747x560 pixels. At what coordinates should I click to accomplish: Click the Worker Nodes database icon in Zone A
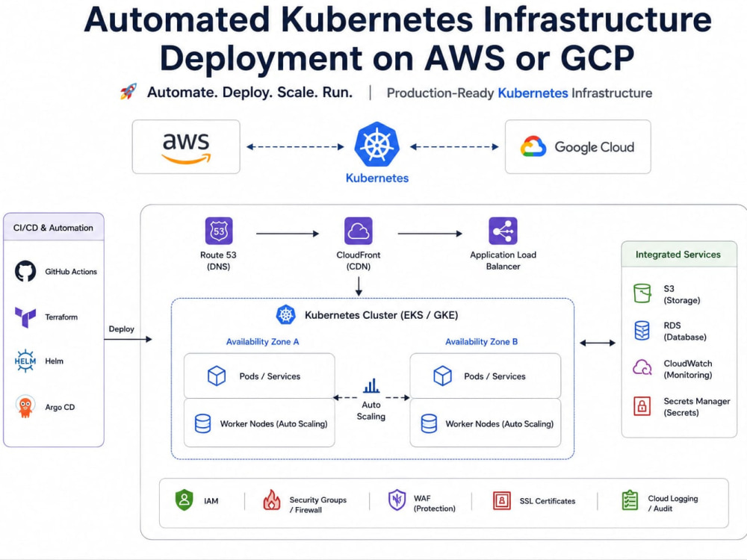coord(203,423)
